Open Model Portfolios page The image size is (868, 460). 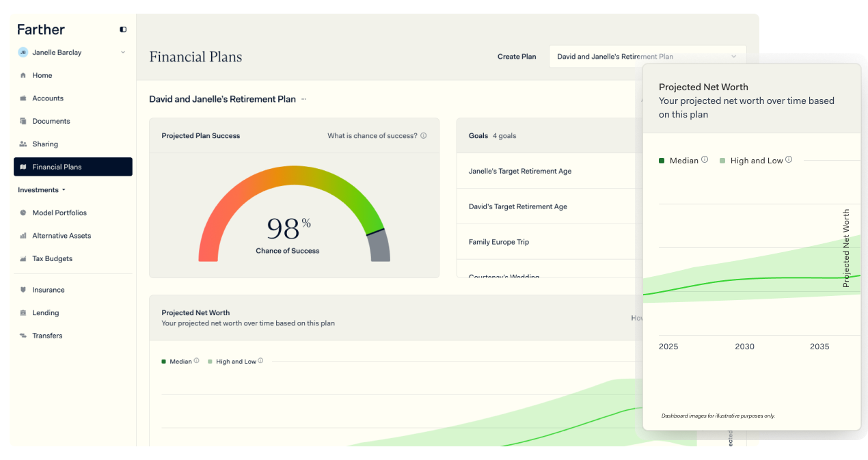pos(73,213)
